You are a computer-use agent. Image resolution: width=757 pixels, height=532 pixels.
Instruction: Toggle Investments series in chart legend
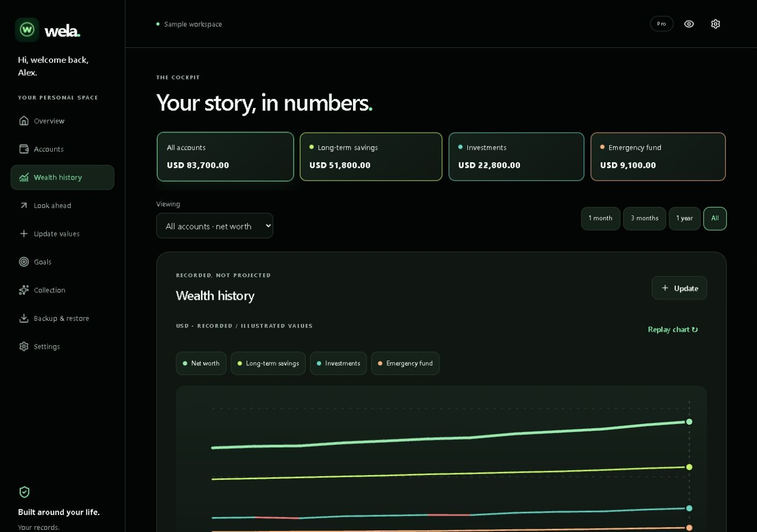[x=338, y=363]
